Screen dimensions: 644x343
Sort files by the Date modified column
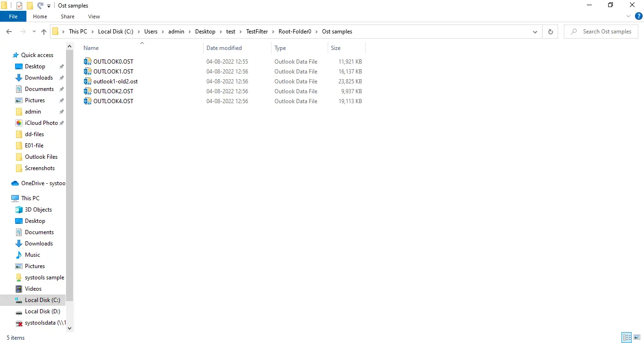click(238, 48)
